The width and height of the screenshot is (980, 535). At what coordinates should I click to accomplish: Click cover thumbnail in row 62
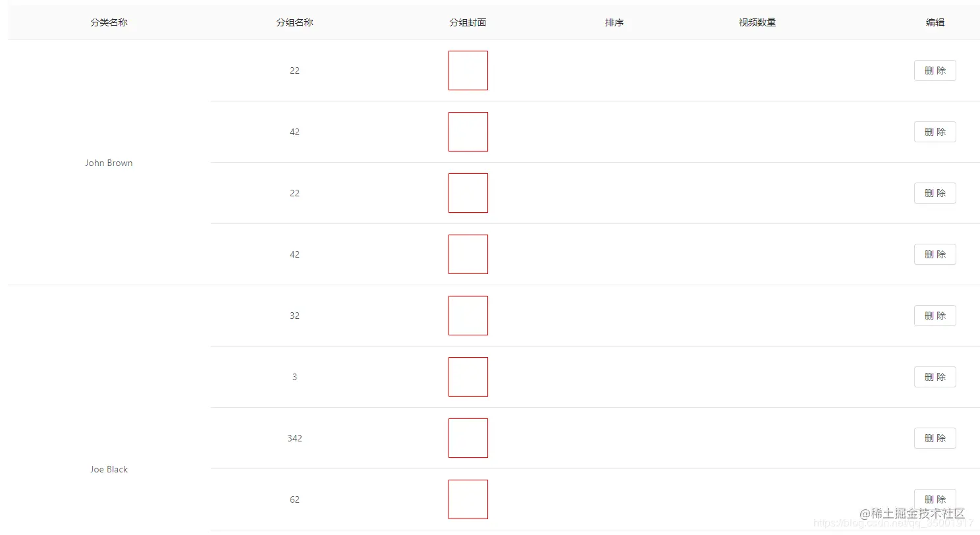coord(468,499)
